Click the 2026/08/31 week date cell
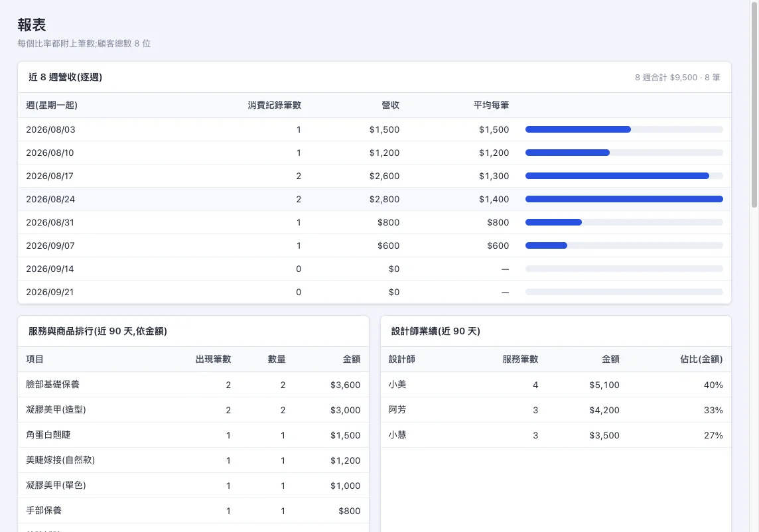The width and height of the screenshot is (759, 532). [x=50, y=222]
